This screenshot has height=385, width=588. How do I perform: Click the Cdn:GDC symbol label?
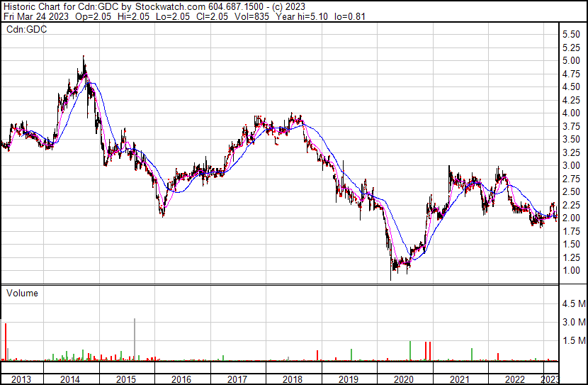click(26, 30)
